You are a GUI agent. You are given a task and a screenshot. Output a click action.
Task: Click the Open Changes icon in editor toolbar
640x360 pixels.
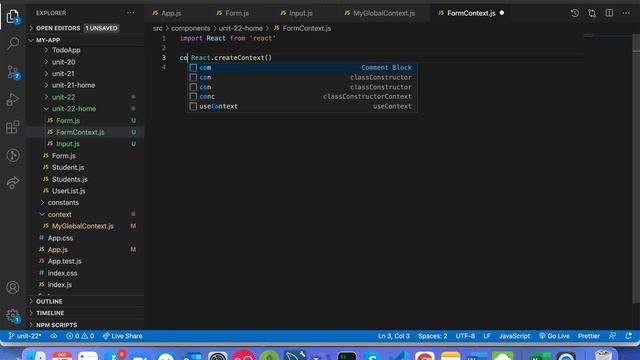pyautogui.click(x=592, y=13)
